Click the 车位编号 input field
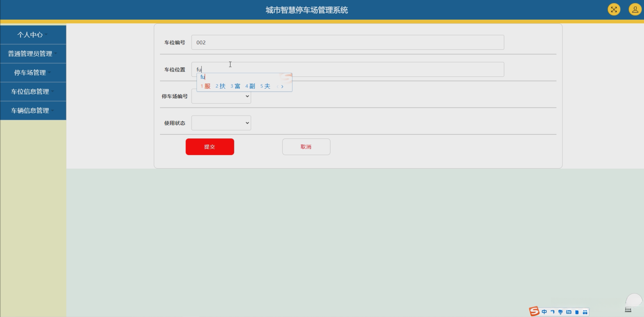644x317 pixels. click(347, 42)
